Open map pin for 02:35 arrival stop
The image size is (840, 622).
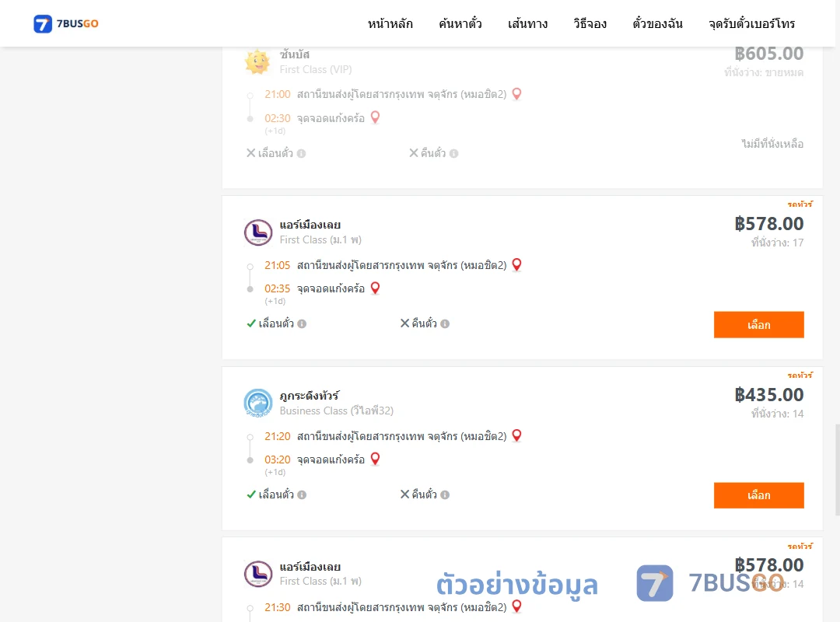click(376, 288)
